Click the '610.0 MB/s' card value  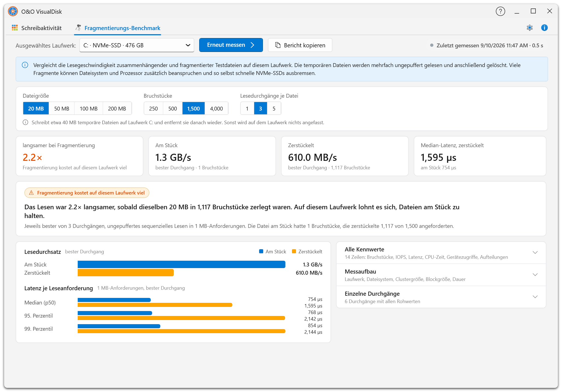tap(312, 158)
